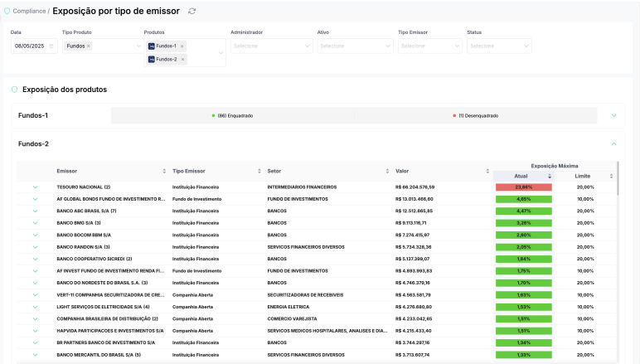The image size is (640, 364).
Task: Expand the LIGHT SERVIÇOS DE ELETRICIDADE row
Action: (35, 307)
